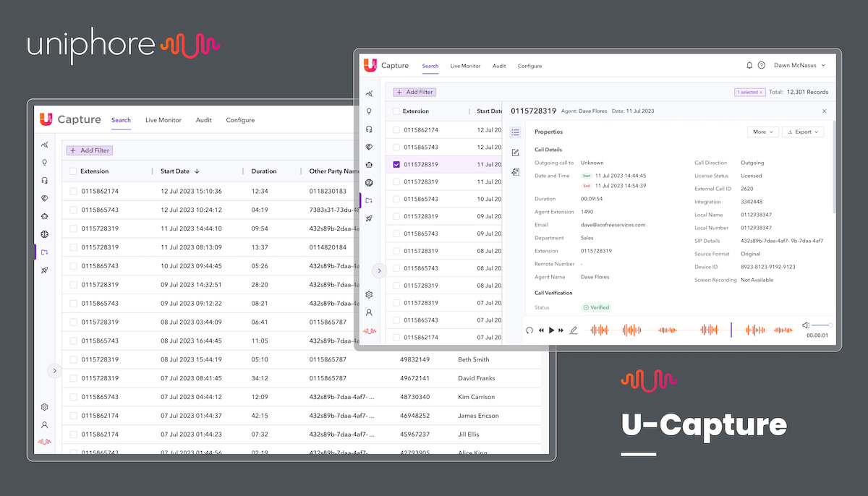Click the Add Filter button
The width and height of the screenshot is (868, 496).
tap(414, 92)
